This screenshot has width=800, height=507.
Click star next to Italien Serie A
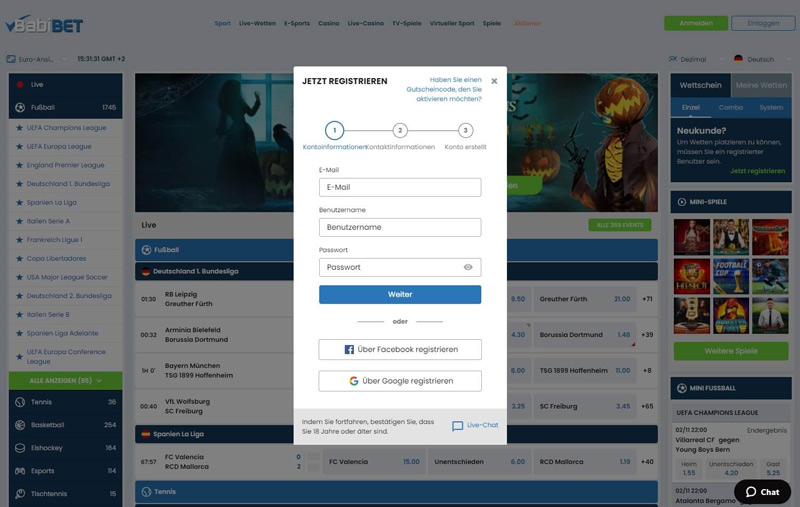(x=19, y=221)
